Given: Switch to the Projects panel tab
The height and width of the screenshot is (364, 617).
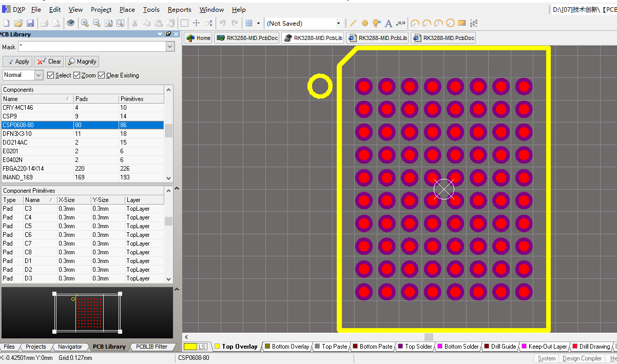Looking at the screenshot, I should [x=35, y=347].
